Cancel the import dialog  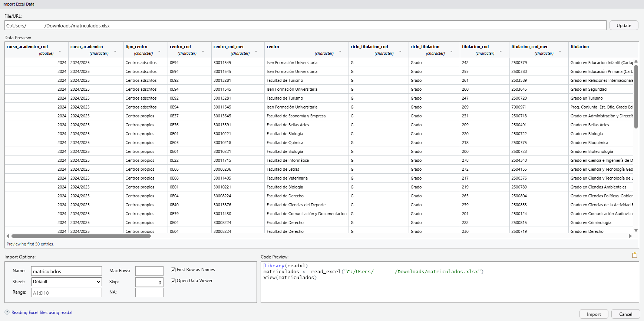click(625, 314)
